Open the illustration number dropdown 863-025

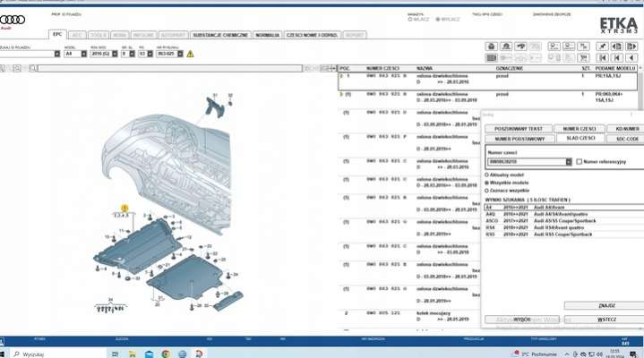coord(180,54)
